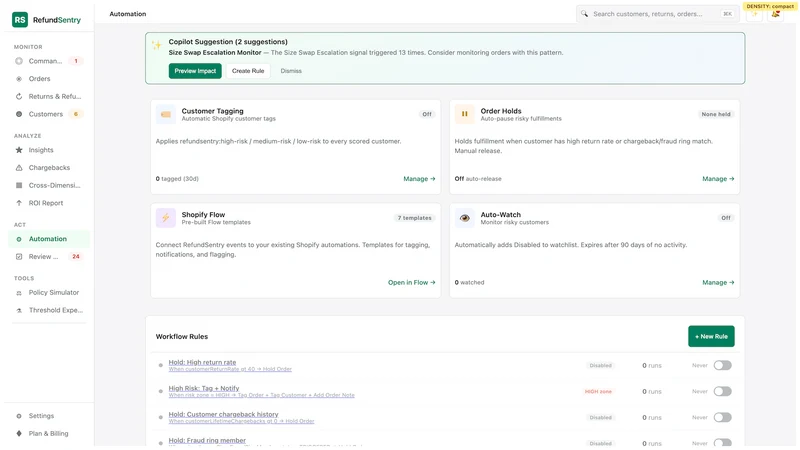Toggle the Hold: High return rate rule
The height and width of the screenshot is (450, 800).
pos(722,365)
